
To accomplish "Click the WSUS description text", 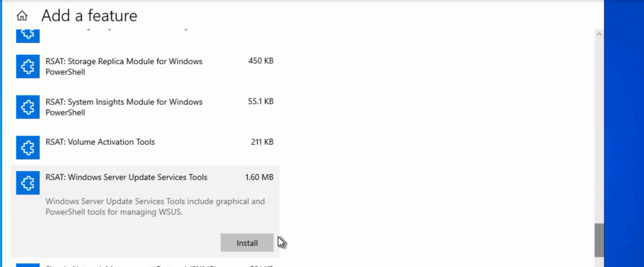I will coord(155,207).
